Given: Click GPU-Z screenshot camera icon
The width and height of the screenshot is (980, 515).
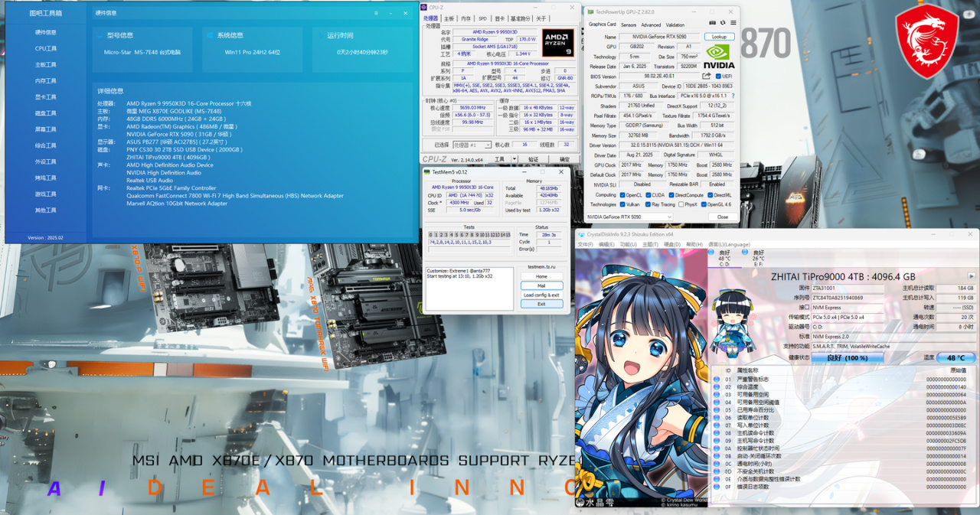Looking at the screenshot, I should click(x=713, y=24).
